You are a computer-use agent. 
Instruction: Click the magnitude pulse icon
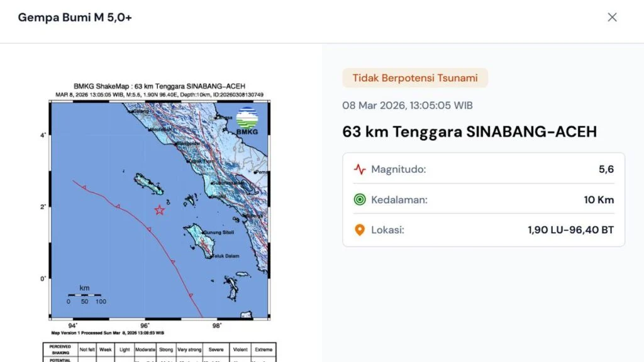pyautogui.click(x=360, y=170)
